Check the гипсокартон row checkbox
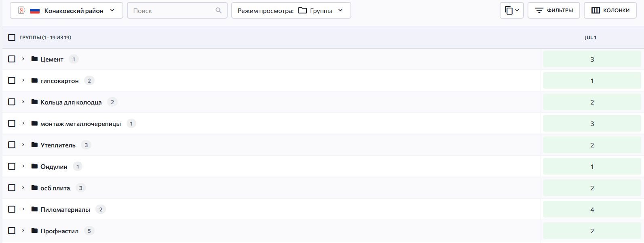Screen dimensions: 644x243 coord(12,81)
